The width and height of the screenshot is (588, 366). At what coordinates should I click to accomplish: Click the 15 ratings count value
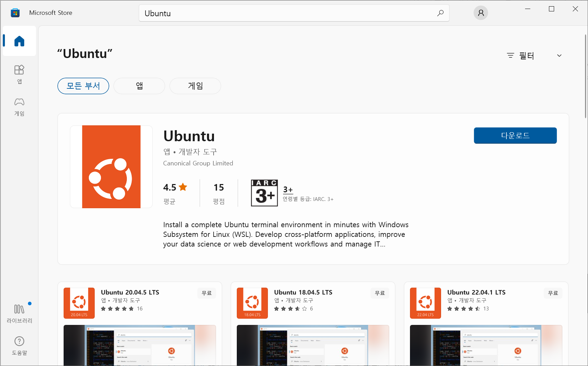click(x=219, y=187)
